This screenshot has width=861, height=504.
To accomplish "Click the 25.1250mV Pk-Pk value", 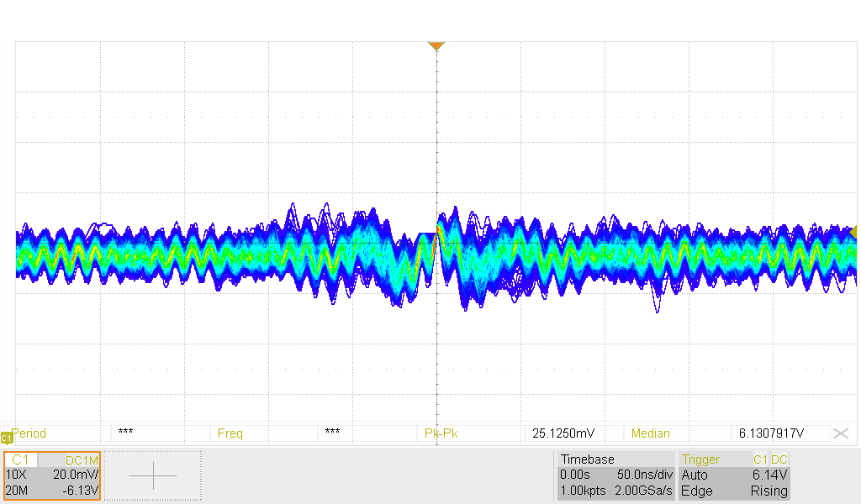I will point(563,433).
